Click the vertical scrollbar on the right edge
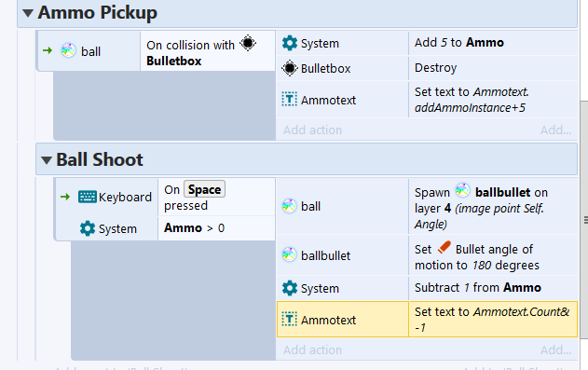Viewport: 588px width, 370px height. [x=584, y=220]
